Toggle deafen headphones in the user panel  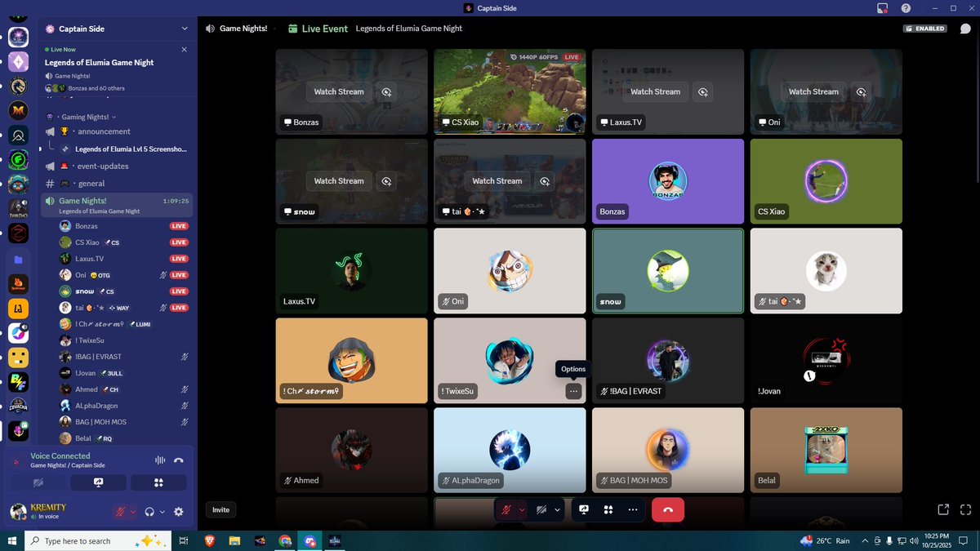click(149, 512)
